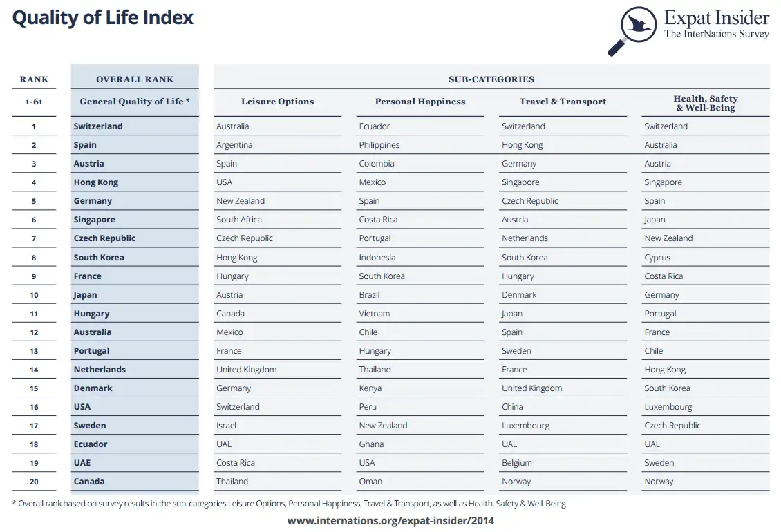Select Oman in the Personal Happiness column
Screen dimensions: 781x532
[x=370, y=482]
